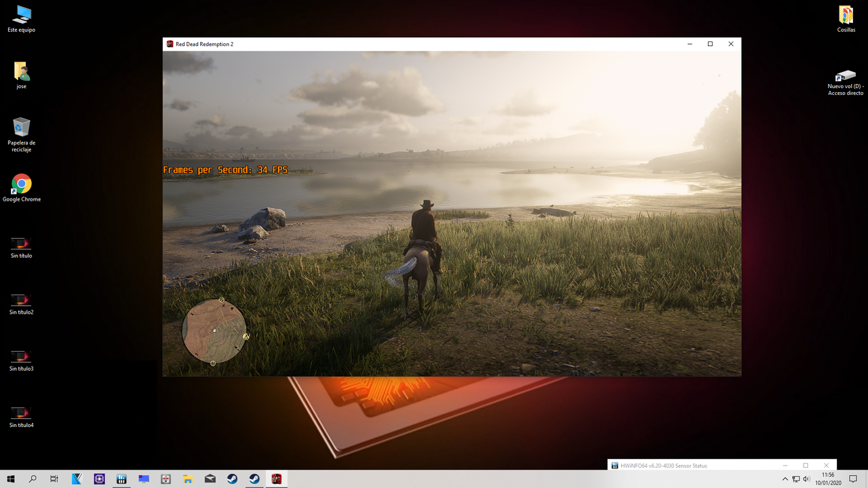Open the volume speaker tray icon

806,479
